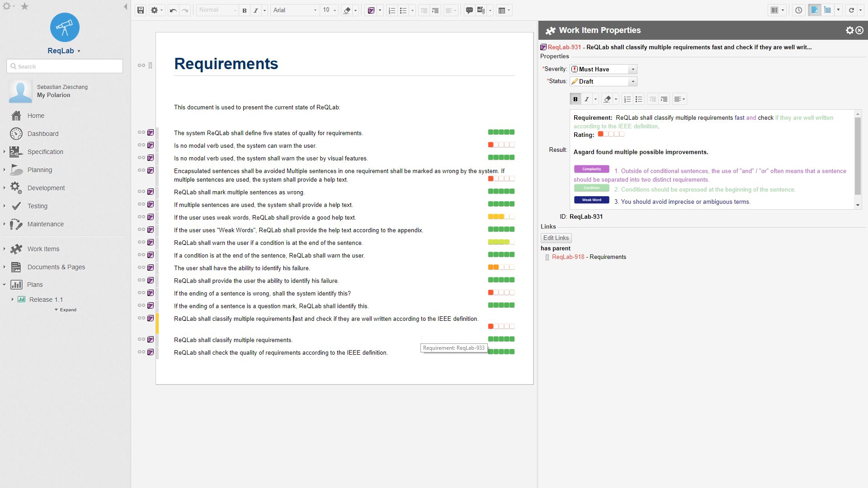Expand the Work Items tree node
The height and width of the screenshot is (488, 868).
5,249
